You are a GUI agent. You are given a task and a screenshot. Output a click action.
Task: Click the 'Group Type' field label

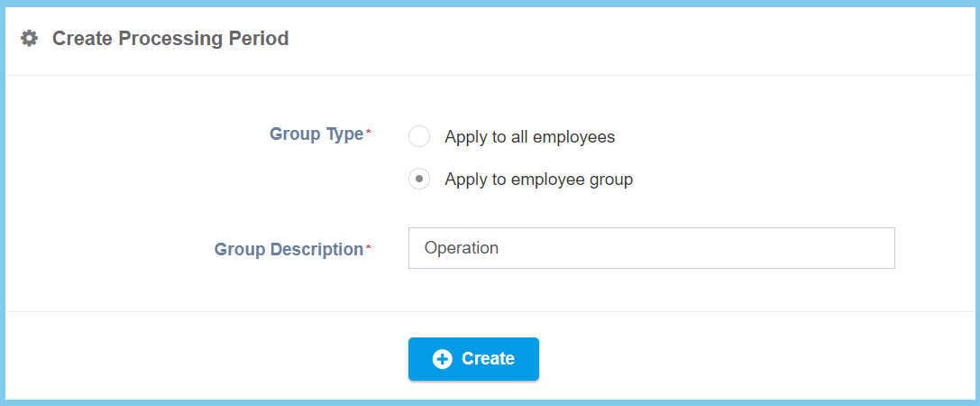[x=316, y=134]
